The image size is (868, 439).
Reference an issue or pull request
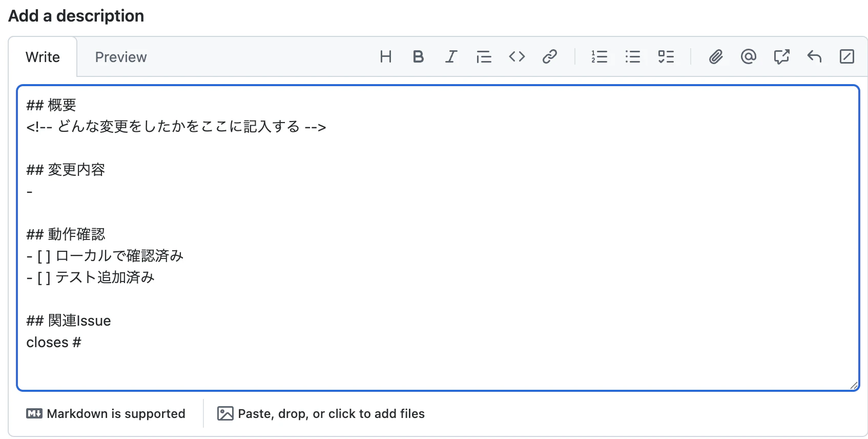click(x=781, y=56)
